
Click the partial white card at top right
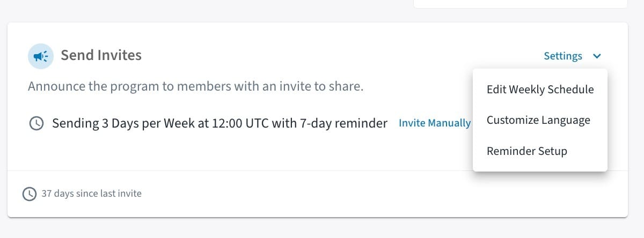pyautogui.click(x=519, y=3)
